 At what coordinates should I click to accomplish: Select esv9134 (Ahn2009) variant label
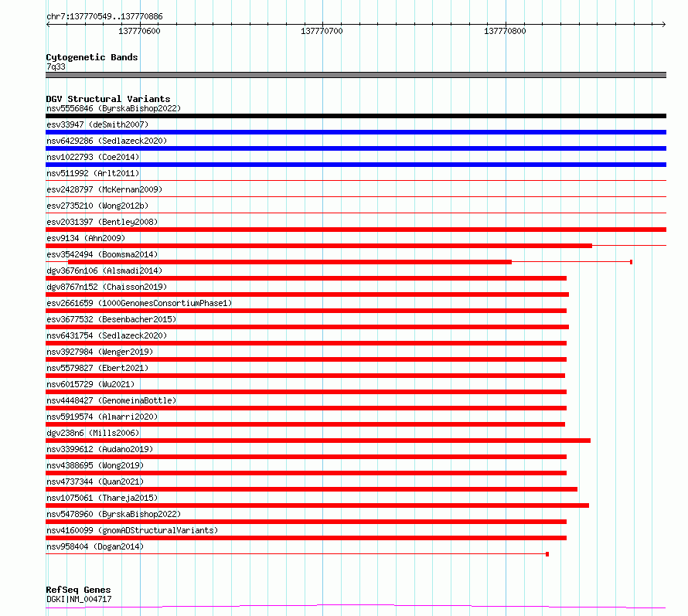point(86,238)
